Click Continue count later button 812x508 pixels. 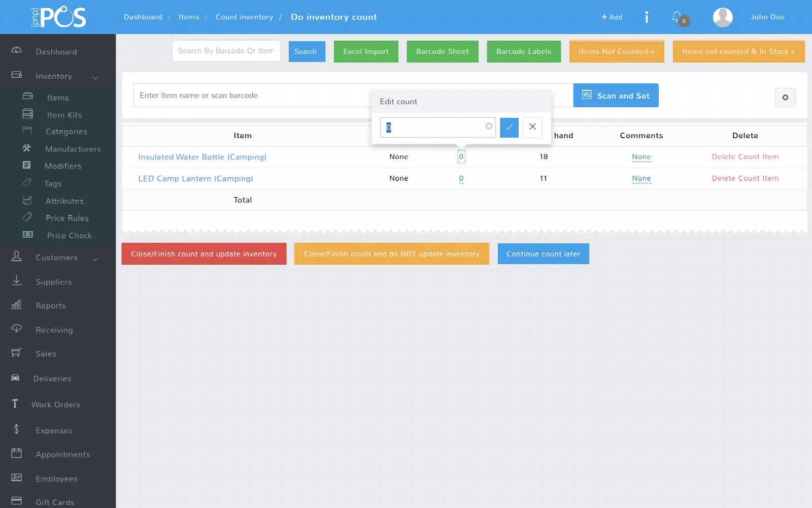(543, 254)
